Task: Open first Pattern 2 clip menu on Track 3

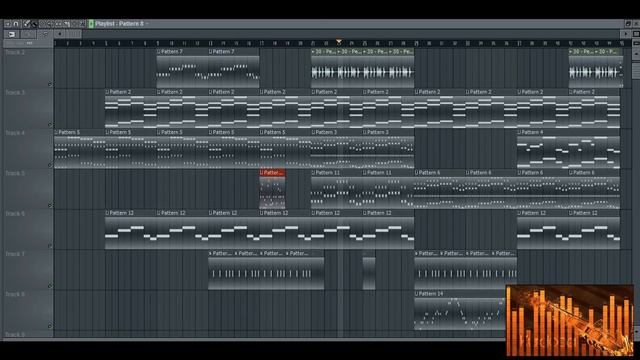Action: coord(107,92)
